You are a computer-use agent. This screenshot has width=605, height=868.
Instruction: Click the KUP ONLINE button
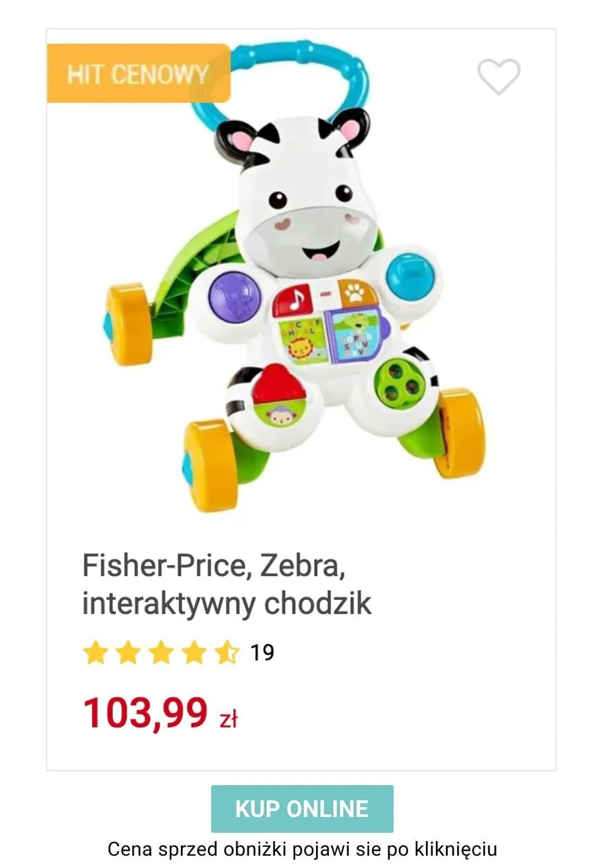tap(302, 809)
